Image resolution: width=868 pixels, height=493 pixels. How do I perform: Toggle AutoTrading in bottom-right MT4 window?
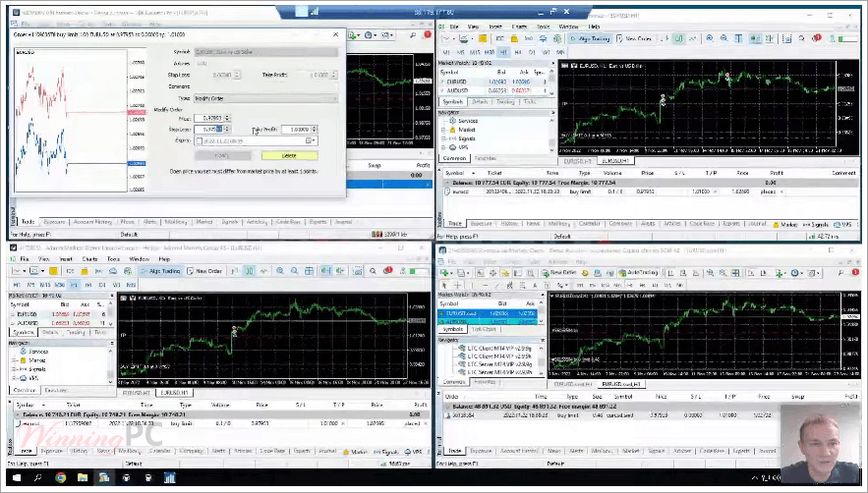[638, 273]
